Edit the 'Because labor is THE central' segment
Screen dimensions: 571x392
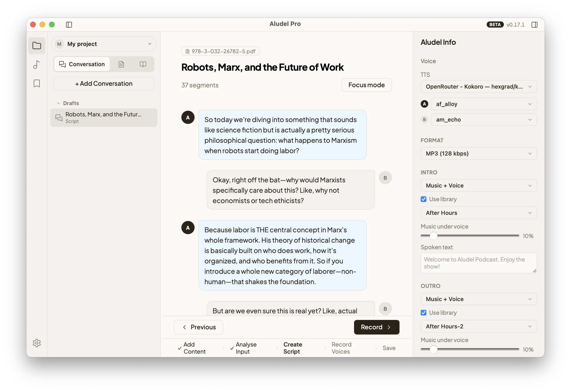tap(282, 255)
